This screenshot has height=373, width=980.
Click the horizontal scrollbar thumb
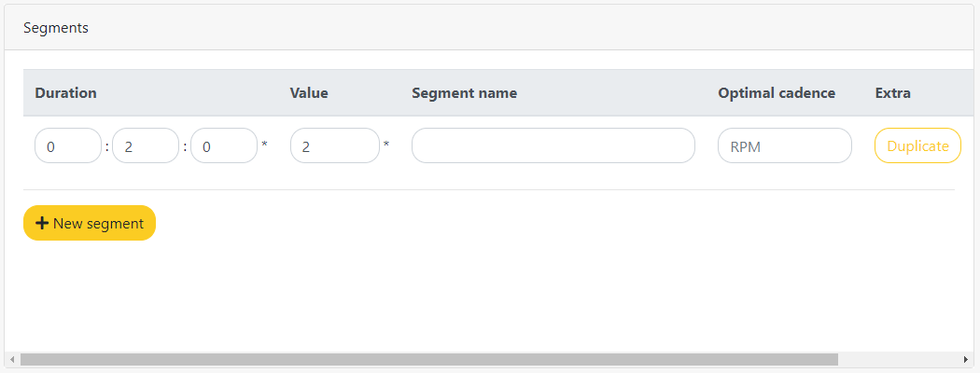click(x=428, y=359)
